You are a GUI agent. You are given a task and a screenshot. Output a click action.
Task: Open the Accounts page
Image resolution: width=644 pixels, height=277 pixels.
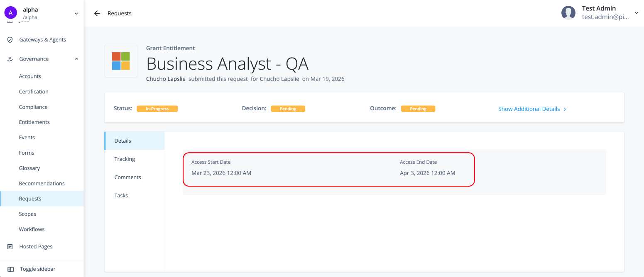[30, 76]
